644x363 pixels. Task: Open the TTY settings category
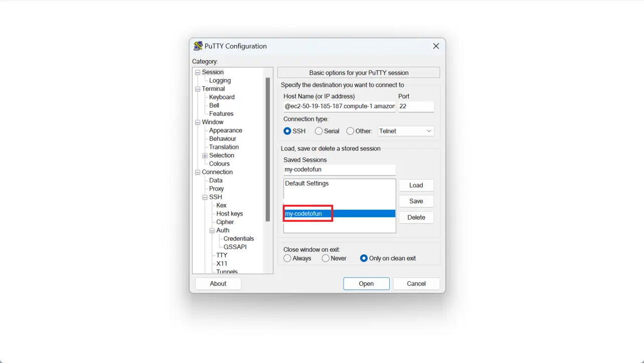pos(222,255)
